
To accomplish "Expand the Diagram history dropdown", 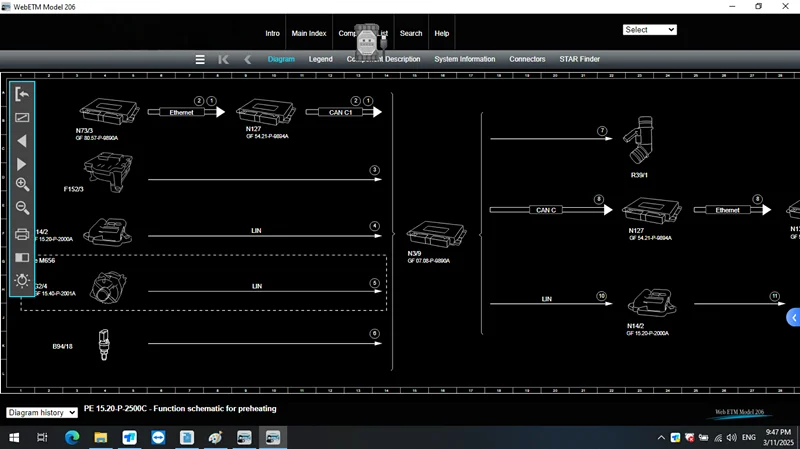I will click(41, 412).
